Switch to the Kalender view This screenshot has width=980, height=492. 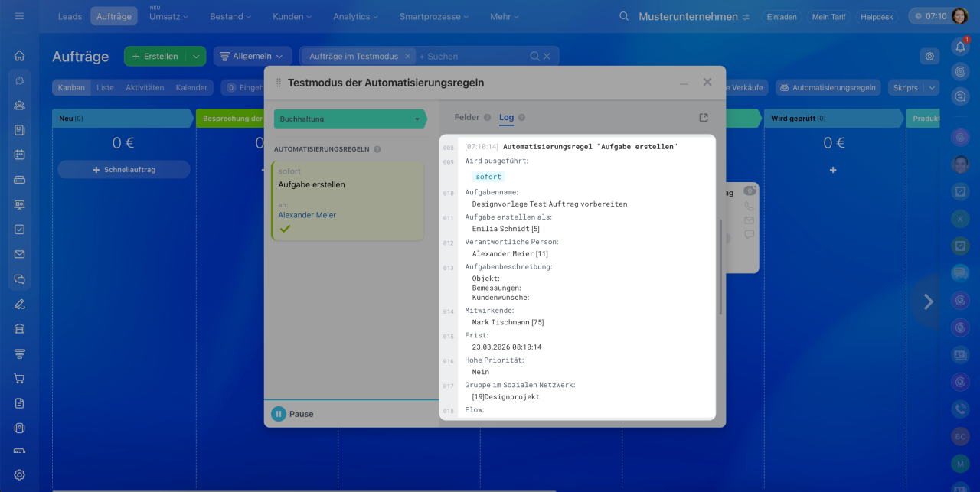(191, 87)
